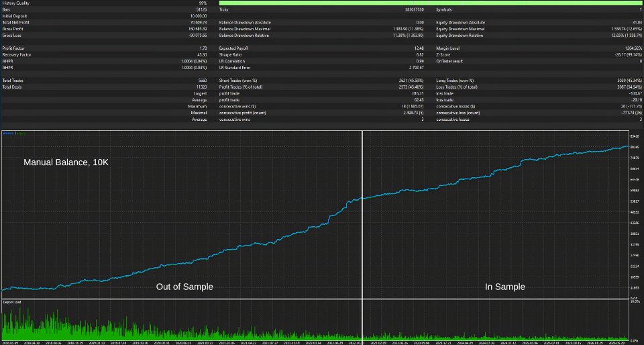Click the AHPR label

(x=7, y=61)
